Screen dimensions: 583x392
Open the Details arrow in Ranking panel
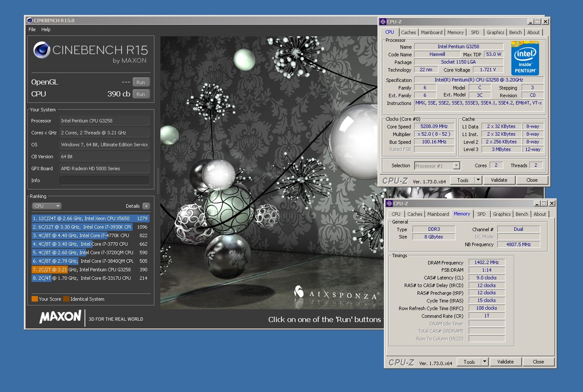click(x=146, y=206)
